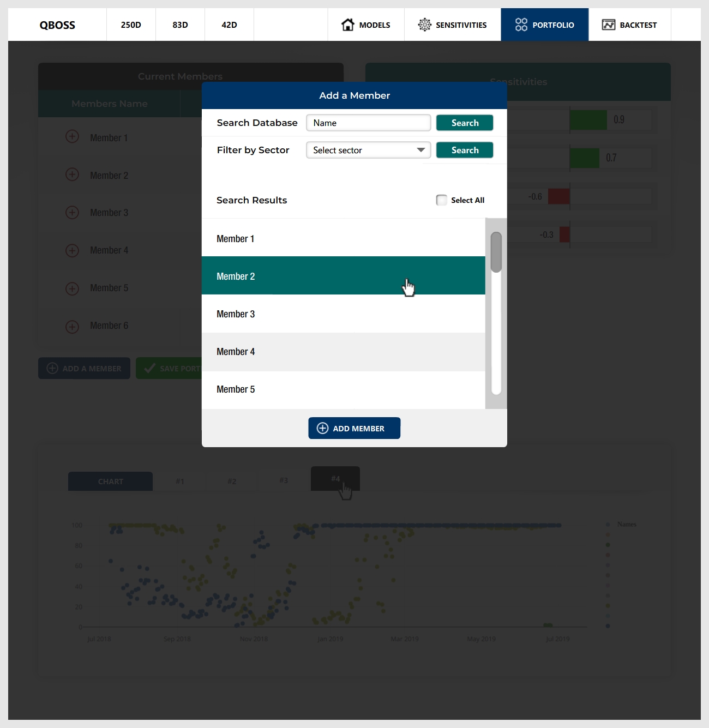
Task: Select Member 3 in search results
Action: pos(344,314)
